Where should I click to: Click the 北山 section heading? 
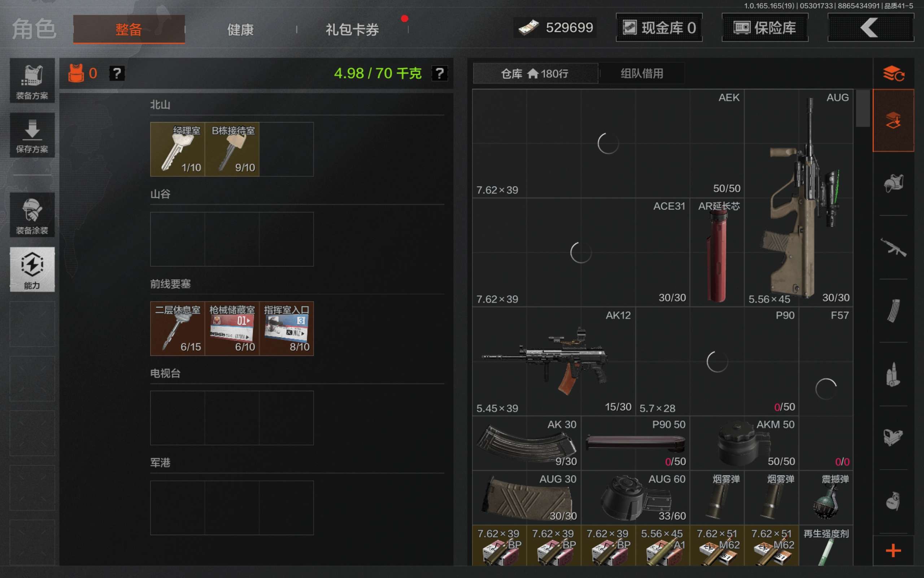pyautogui.click(x=160, y=105)
